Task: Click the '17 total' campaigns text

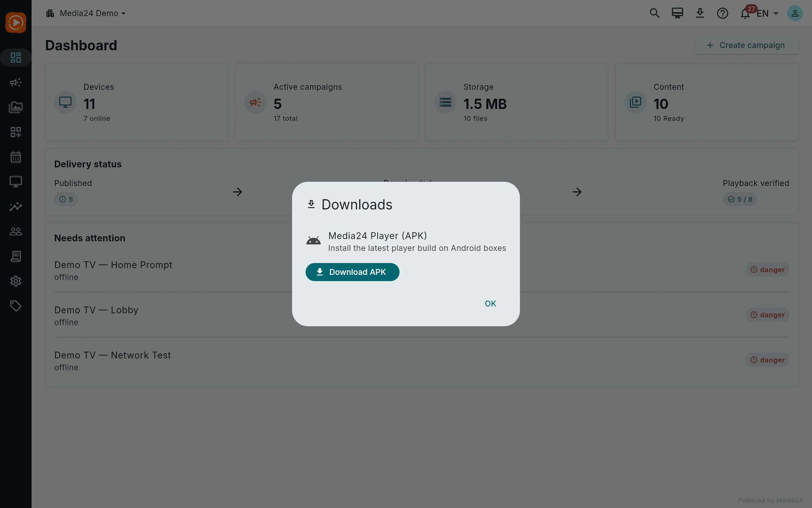Action: [286, 118]
